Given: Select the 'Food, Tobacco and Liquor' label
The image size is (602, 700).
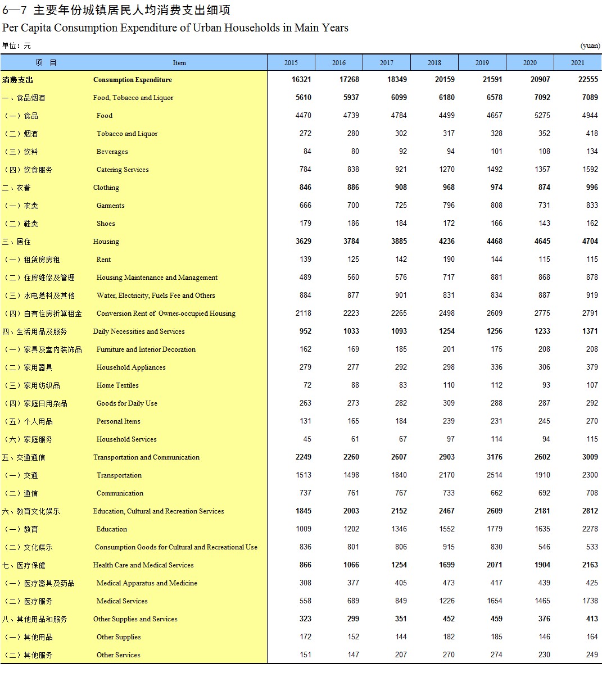Looking at the screenshot, I should click(x=133, y=98).
